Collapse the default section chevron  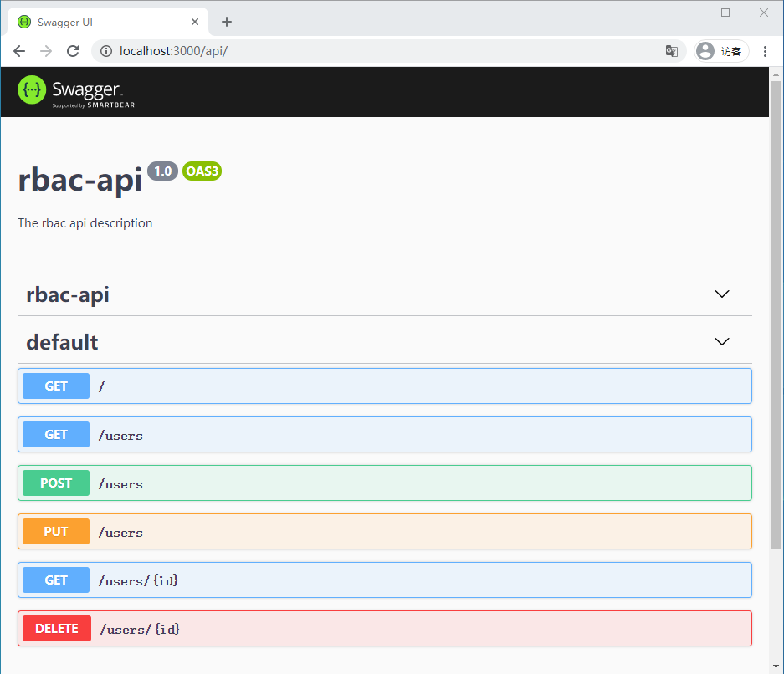[721, 342]
